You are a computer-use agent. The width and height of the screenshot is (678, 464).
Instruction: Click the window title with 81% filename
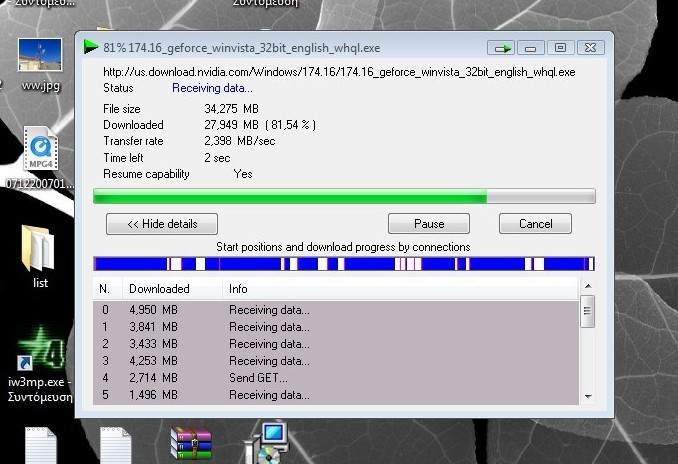[241, 48]
